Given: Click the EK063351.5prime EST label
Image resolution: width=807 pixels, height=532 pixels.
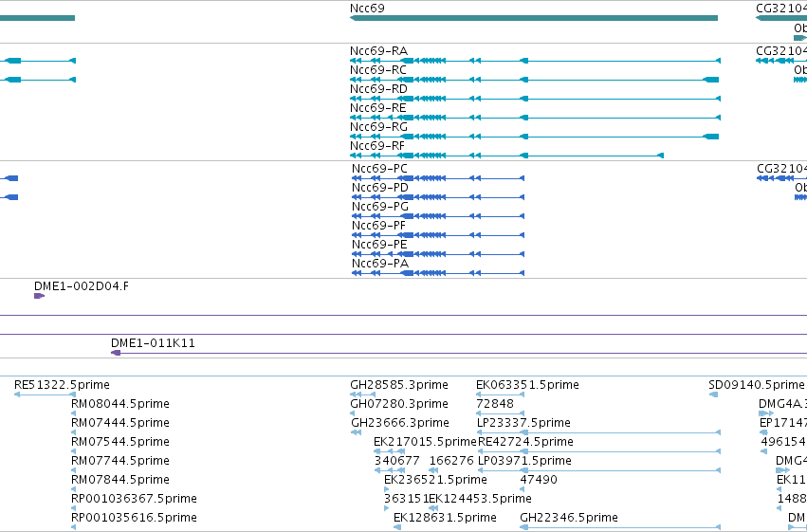Looking at the screenshot, I should point(527,385).
